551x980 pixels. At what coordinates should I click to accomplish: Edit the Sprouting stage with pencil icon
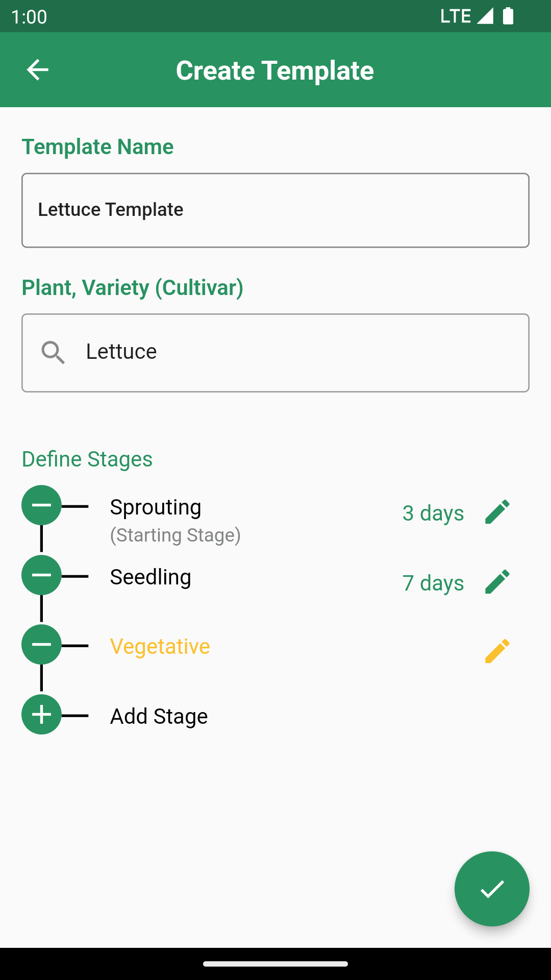point(497,512)
